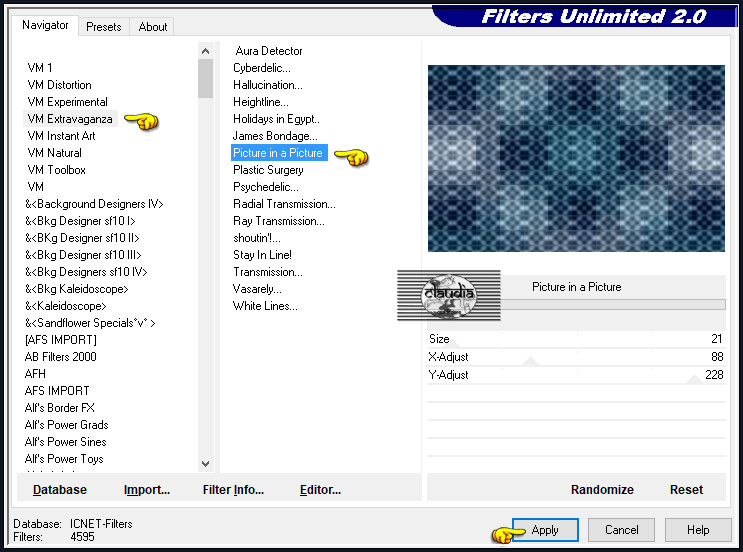Adjust the Y-Adjust slider

(576, 375)
